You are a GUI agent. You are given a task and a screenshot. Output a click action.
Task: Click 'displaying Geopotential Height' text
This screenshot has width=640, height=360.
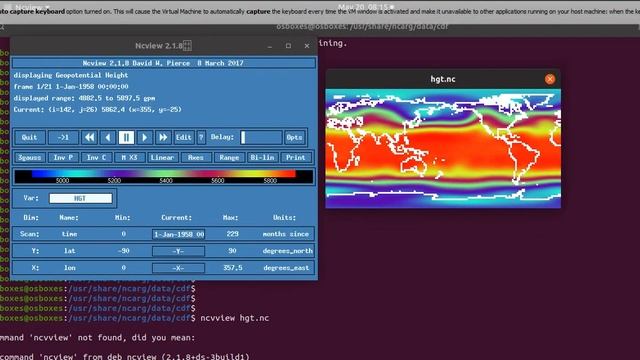(x=71, y=76)
